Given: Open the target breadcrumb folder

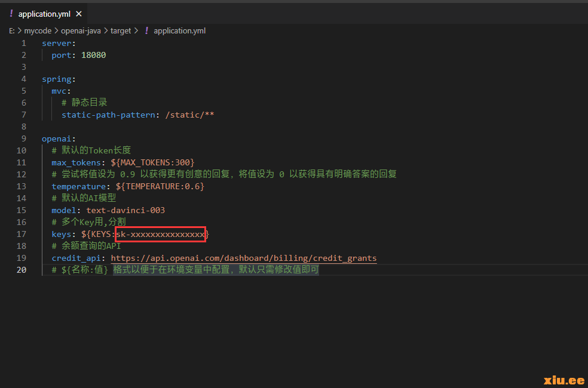Looking at the screenshot, I should click(120, 30).
